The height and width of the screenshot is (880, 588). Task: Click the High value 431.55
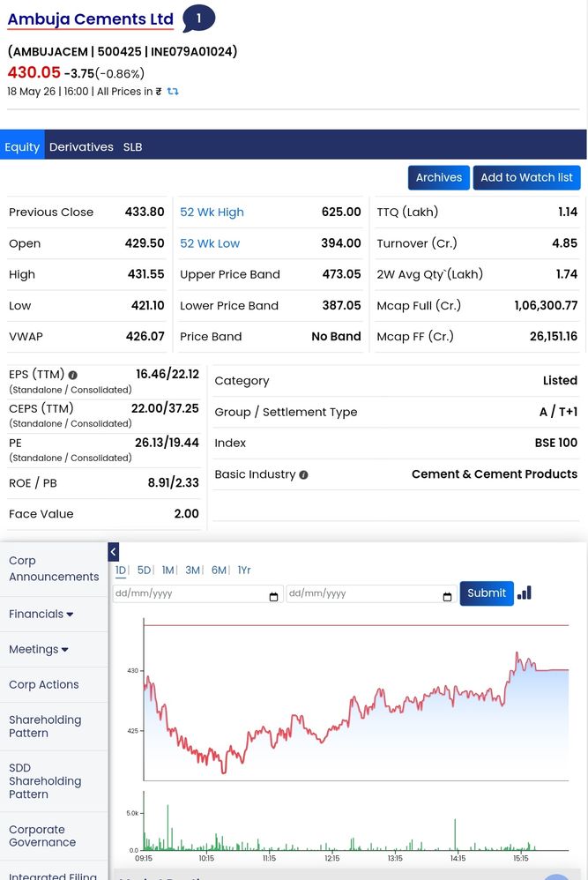145,274
